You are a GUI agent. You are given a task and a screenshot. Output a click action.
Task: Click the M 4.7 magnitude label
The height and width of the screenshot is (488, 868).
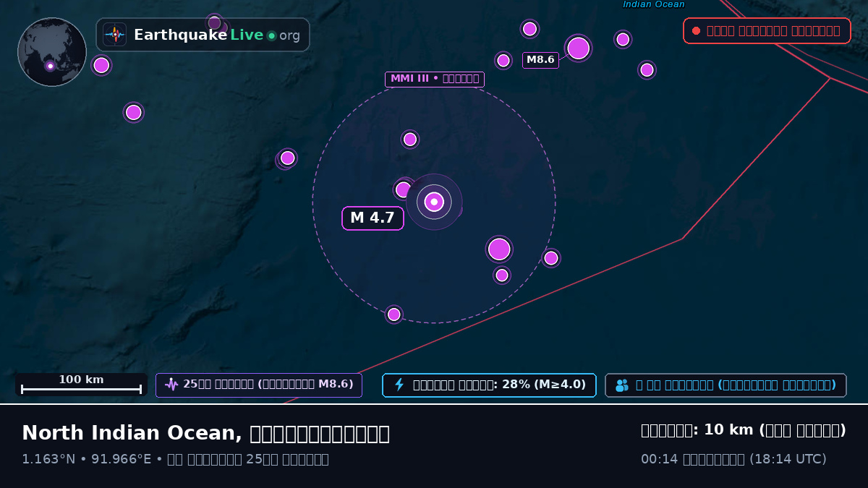373,218
